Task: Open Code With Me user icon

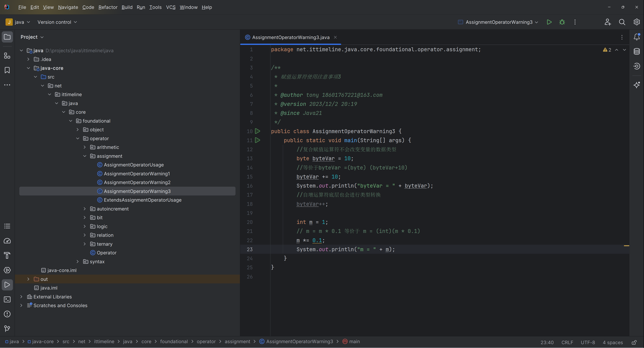Action: click(607, 22)
